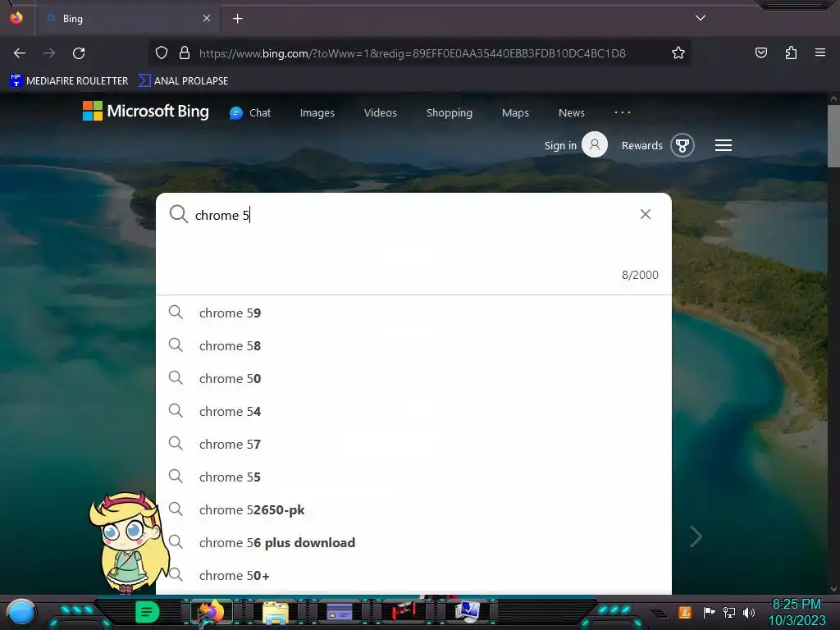This screenshot has height=630, width=840.
Task: Clear the search box with X
Action: click(646, 214)
